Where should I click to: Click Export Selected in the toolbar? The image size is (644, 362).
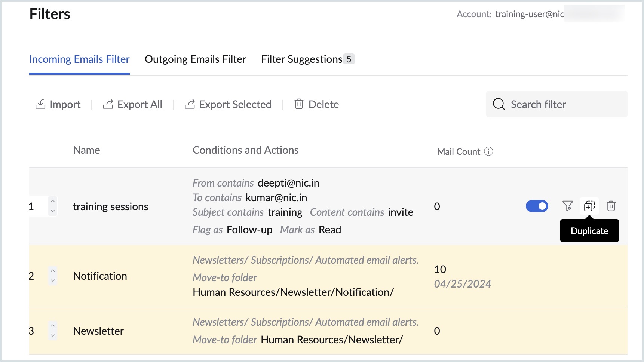pyautogui.click(x=228, y=104)
